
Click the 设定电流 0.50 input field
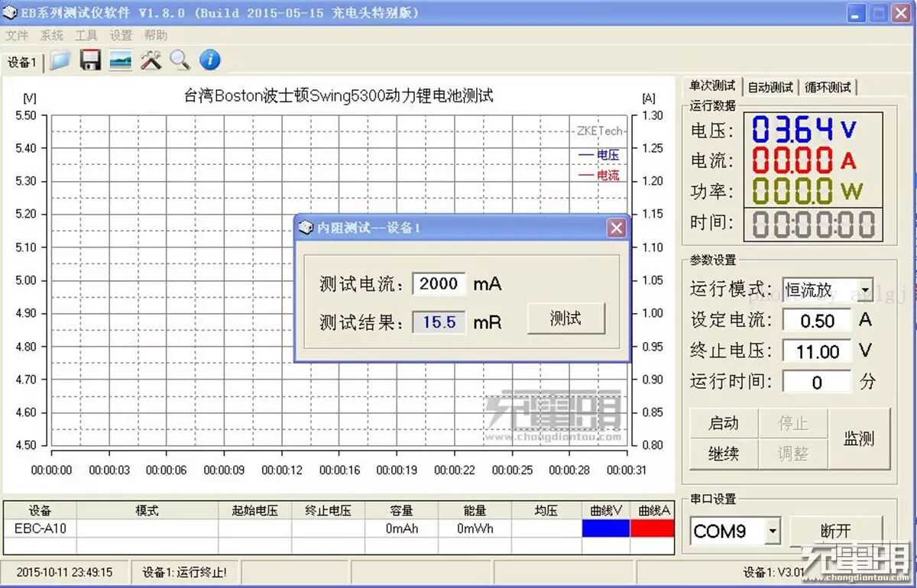tap(816, 321)
